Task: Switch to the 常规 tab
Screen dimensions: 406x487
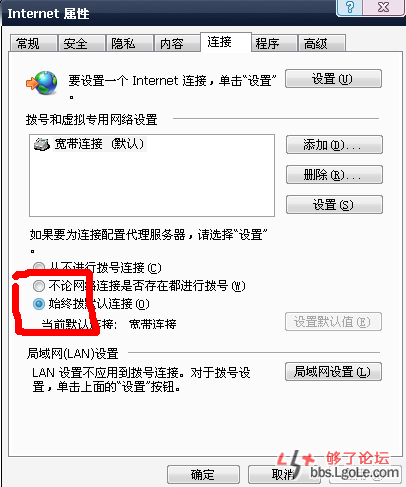Action: click(33, 43)
